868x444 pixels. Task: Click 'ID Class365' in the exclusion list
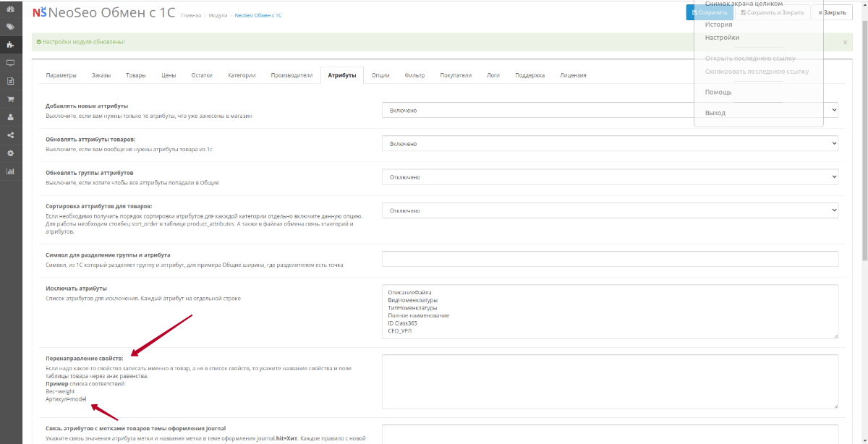(x=402, y=323)
